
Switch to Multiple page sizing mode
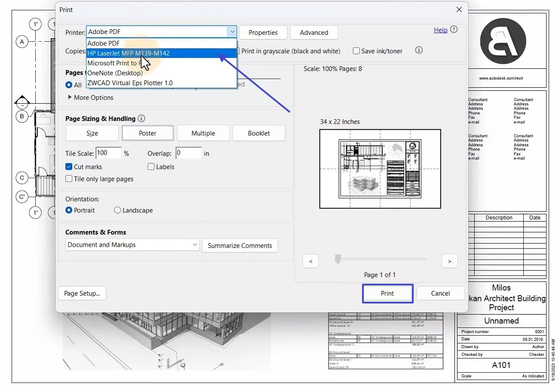coord(203,133)
